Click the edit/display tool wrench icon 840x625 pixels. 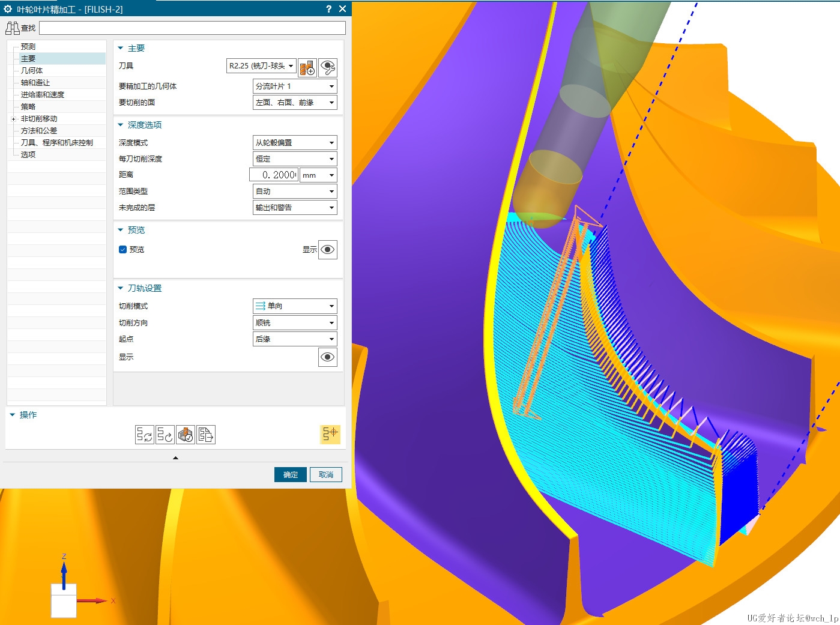[x=328, y=67]
